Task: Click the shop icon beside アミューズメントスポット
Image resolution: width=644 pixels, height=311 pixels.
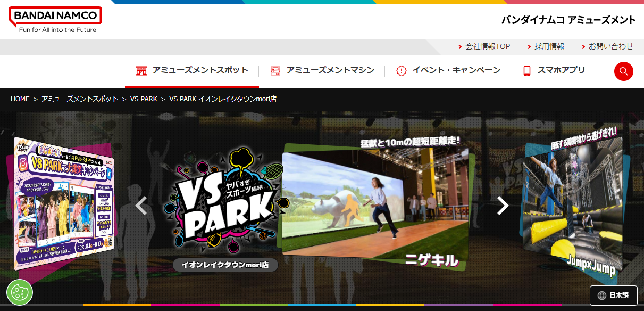Action: point(141,70)
